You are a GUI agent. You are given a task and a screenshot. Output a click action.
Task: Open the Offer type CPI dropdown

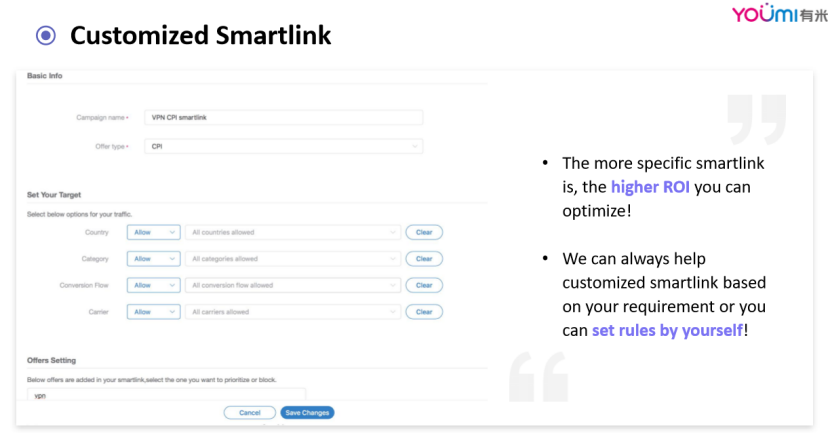(x=283, y=147)
